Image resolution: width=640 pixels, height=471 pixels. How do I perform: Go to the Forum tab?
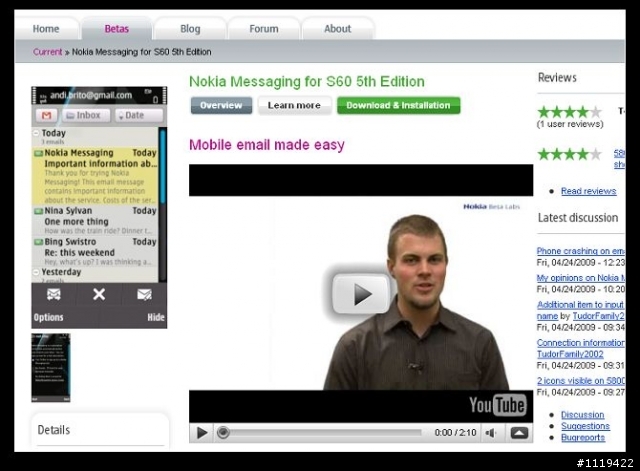264,29
